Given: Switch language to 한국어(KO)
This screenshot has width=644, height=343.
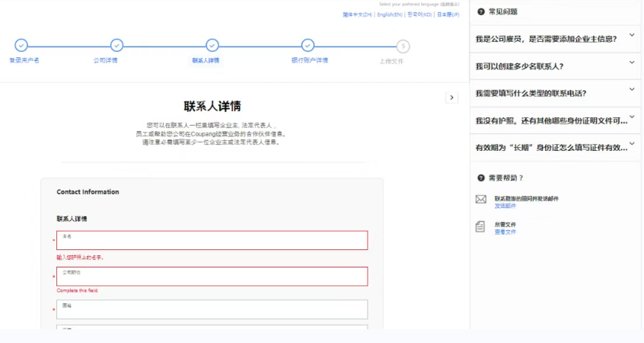Looking at the screenshot, I should [x=419, y=14].
